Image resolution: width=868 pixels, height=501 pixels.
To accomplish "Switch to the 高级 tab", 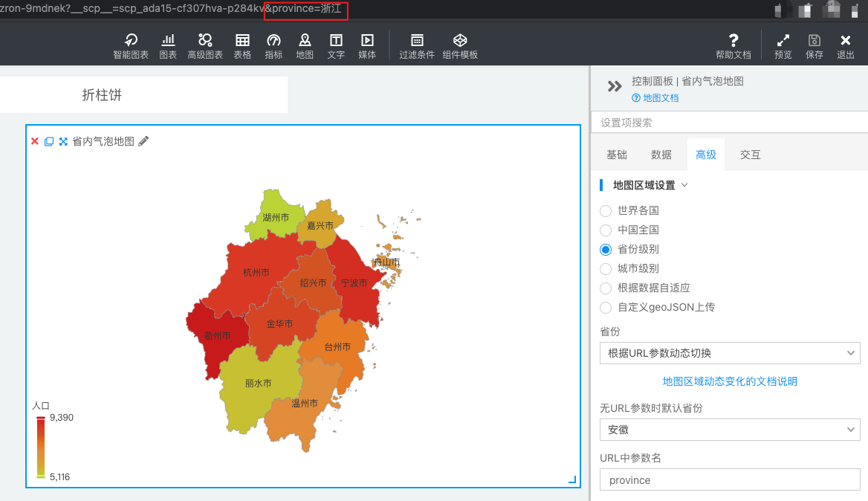I will 706,155.
